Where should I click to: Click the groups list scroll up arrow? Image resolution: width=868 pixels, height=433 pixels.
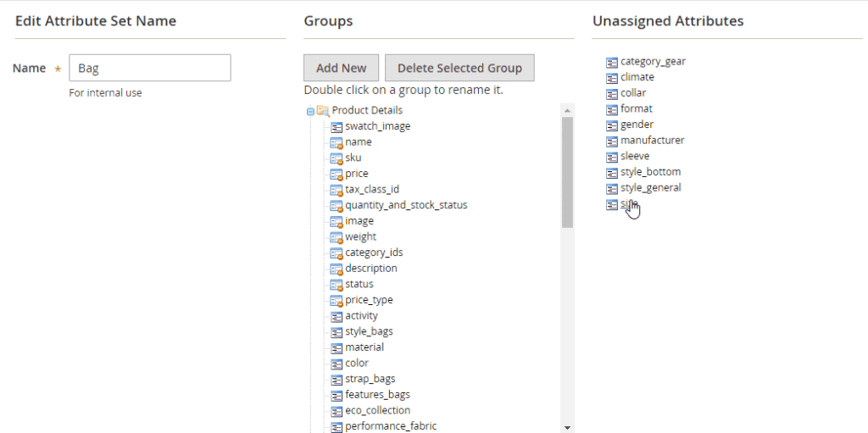coord(567,110)
